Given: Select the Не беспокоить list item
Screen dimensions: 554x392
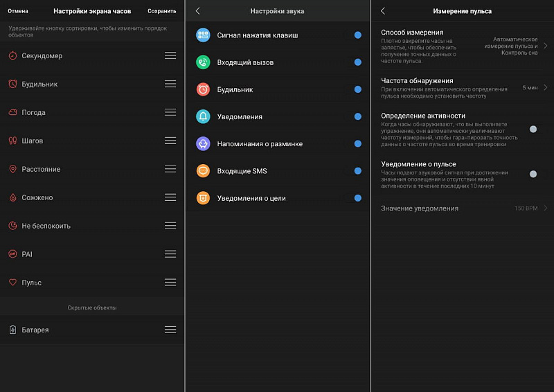Looking at the screenshot, I should (46, 226).
